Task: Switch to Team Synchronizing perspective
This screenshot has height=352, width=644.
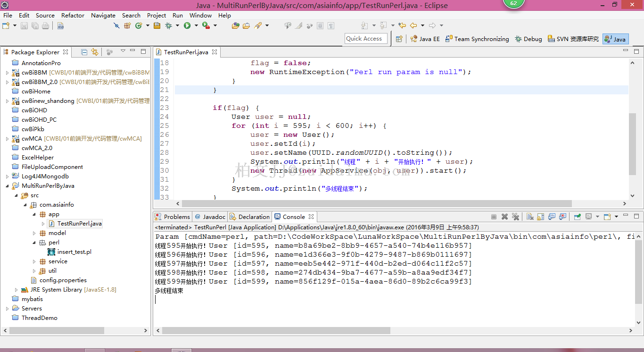Action: [478, 39]
